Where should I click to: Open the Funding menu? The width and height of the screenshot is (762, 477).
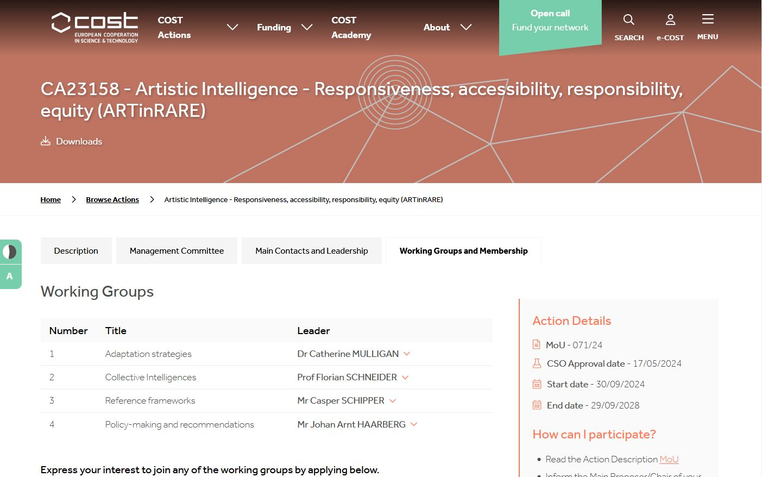[274, 27]
